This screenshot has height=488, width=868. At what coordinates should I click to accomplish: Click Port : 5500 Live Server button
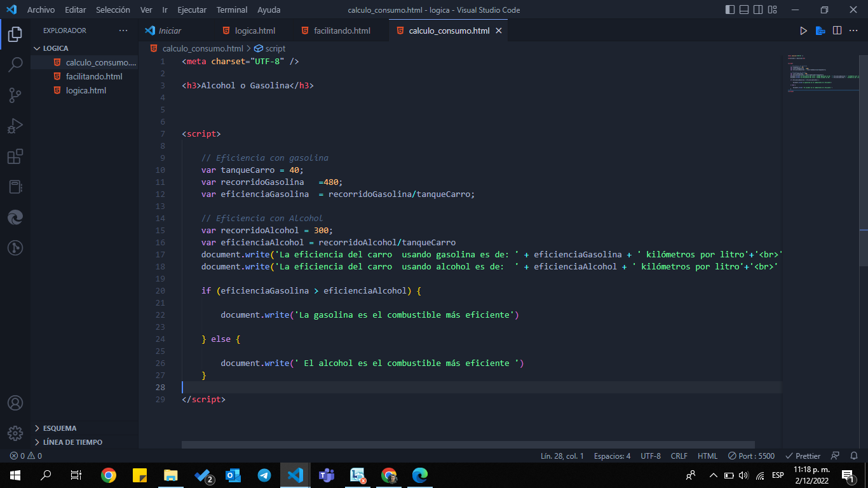pyautogui.click(x=751, y=456)
